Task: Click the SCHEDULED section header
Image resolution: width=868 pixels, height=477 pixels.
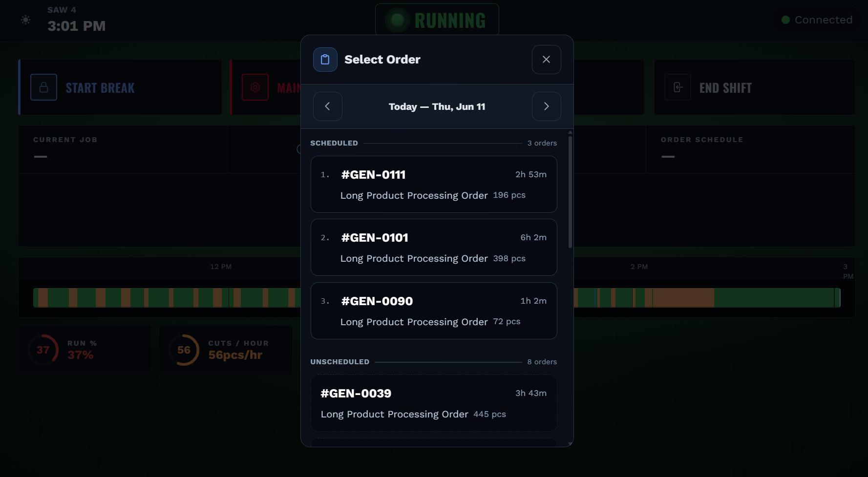Action: (x=334, y=143)
